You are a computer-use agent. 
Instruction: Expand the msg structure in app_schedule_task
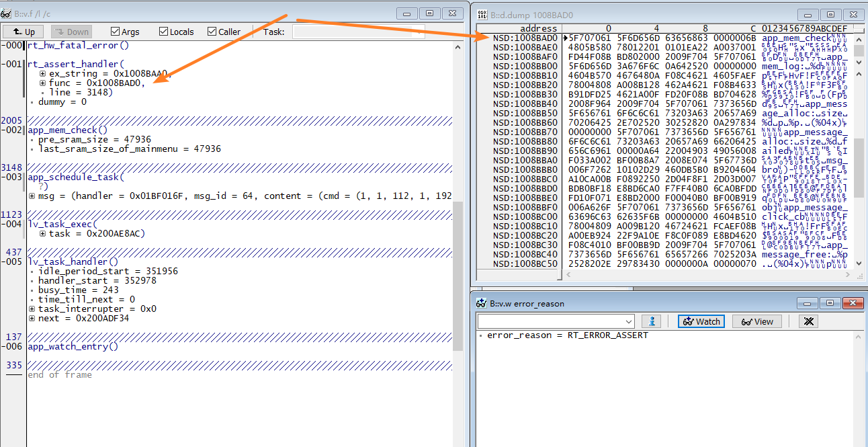[32, 196]
